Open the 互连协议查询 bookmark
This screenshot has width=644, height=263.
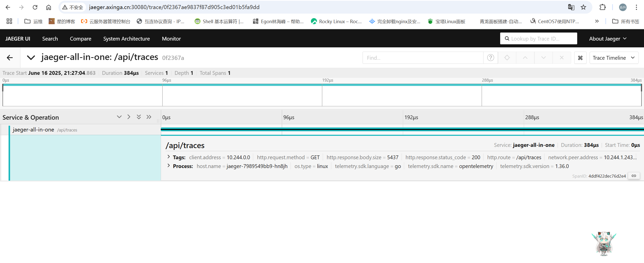tap(161, 21)
